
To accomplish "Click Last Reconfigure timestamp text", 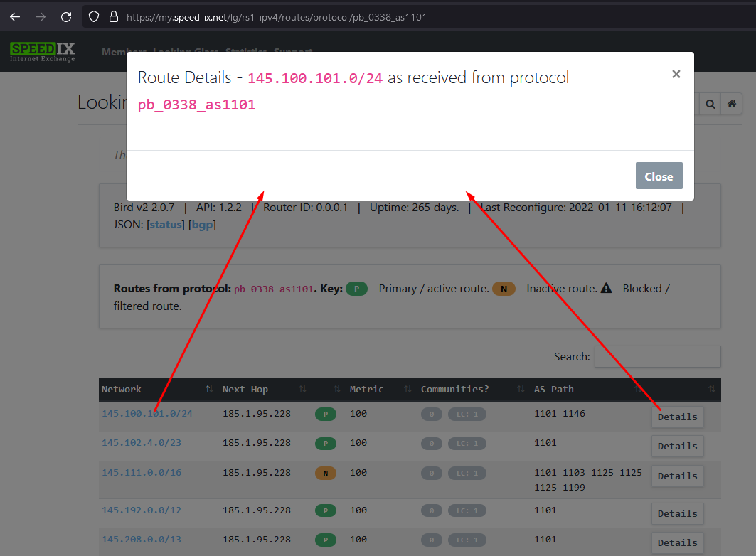I will (x=576, y=208).
